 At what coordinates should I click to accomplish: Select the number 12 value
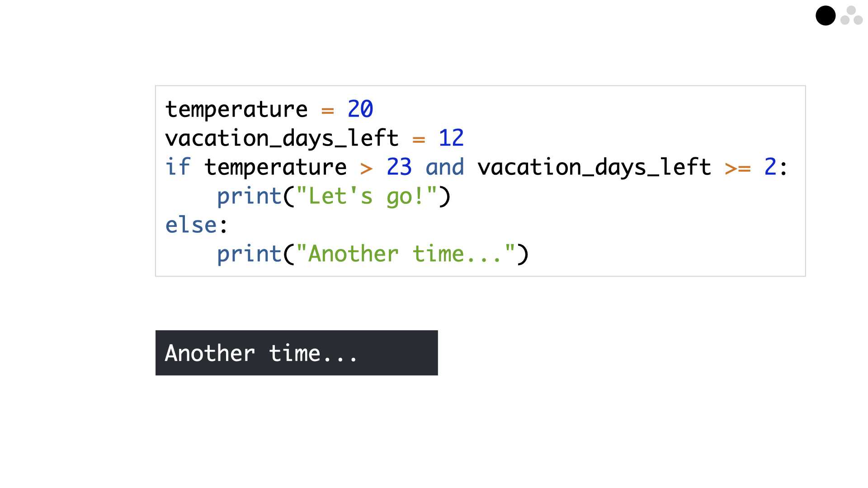click(451, 138)
